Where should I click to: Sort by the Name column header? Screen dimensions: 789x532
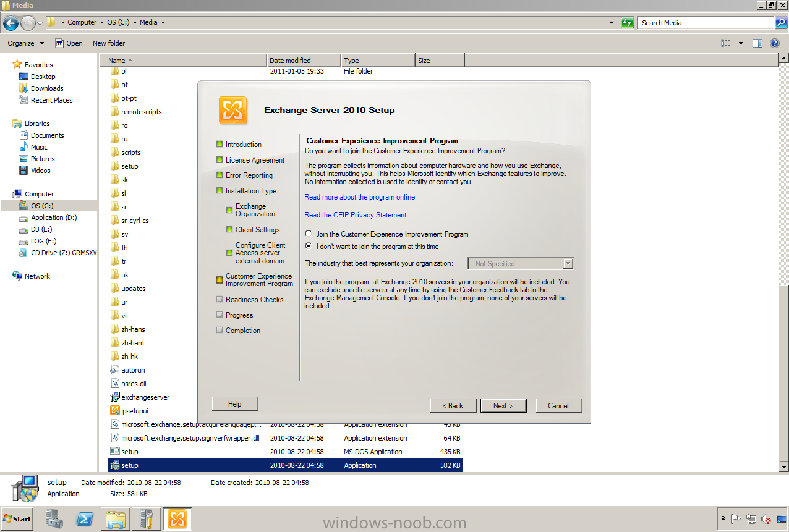tap(183, 61)
